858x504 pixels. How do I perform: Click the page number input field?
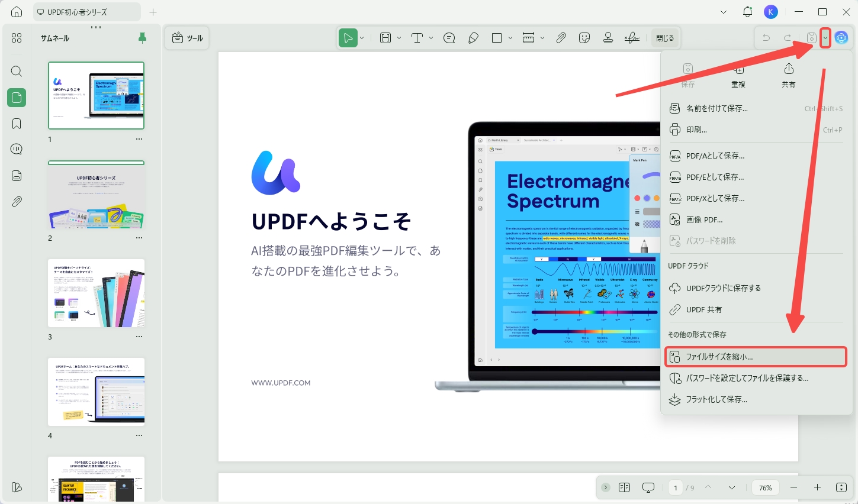click(x=676, y=487)
